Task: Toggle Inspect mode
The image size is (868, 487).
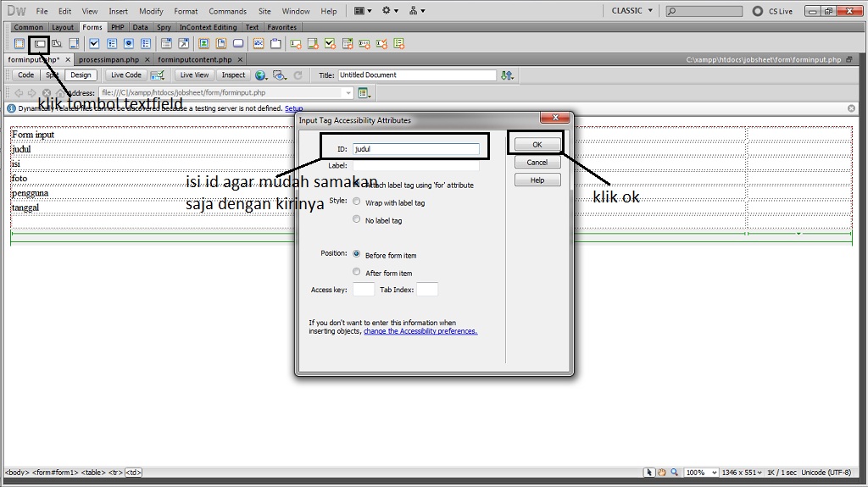Action: tap(233, 75)
